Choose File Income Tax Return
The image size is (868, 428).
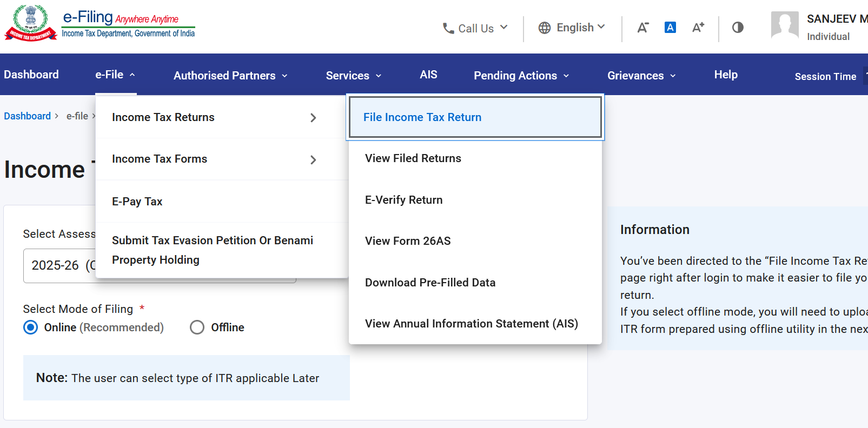475,117
